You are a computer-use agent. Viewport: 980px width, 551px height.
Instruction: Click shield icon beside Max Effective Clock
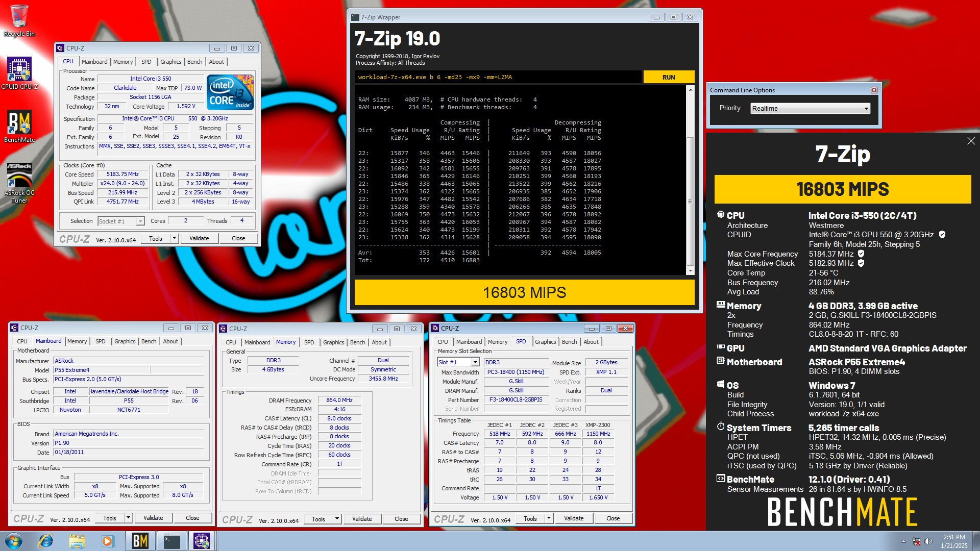click(x=861, y=263)
